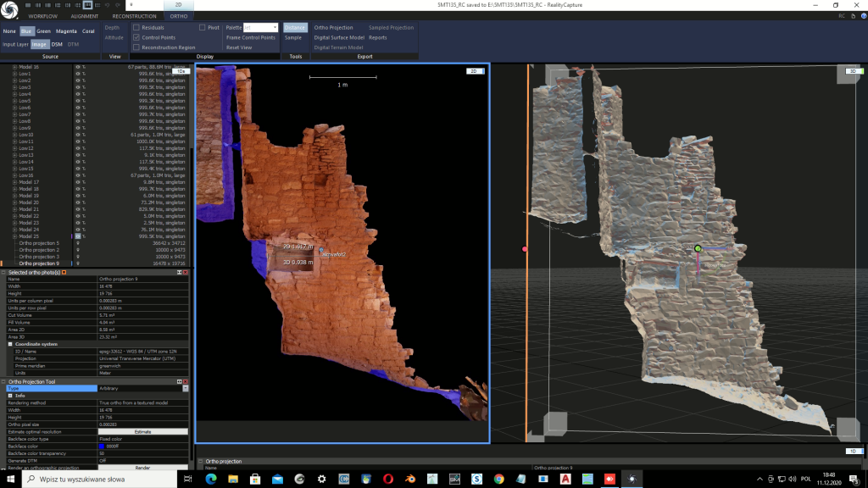Open the RealityCapture application logo menu
Viewport: 868px width, 488px height.
click(x=9, y=10)
